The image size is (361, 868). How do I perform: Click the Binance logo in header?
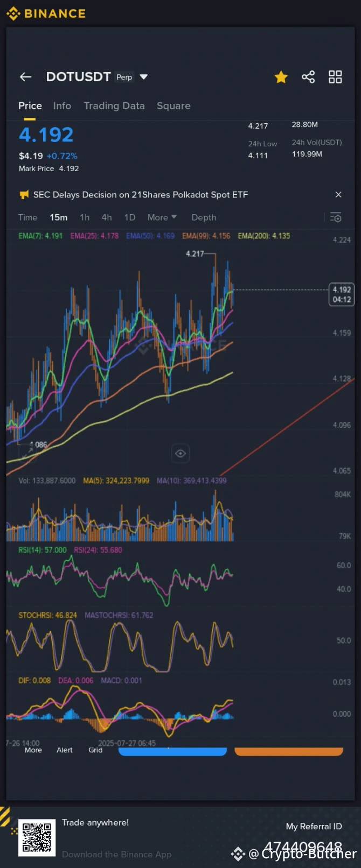46,13
